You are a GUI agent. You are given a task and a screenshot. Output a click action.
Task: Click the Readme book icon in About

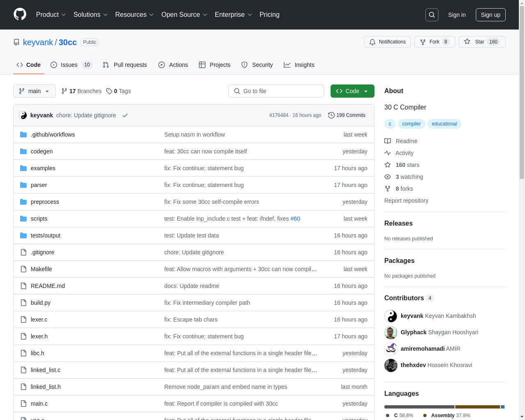click(x=388, y=141)
